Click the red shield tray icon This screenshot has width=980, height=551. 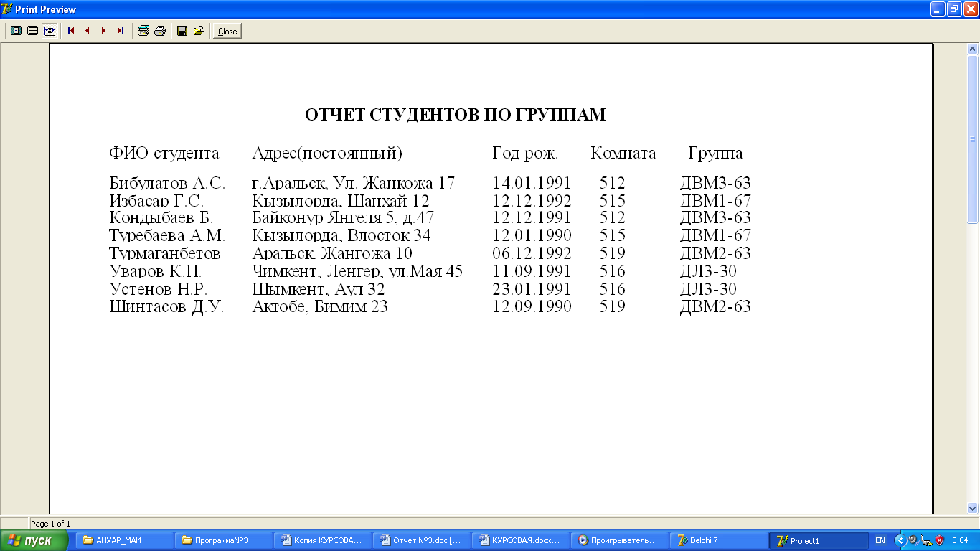point(939,540)
